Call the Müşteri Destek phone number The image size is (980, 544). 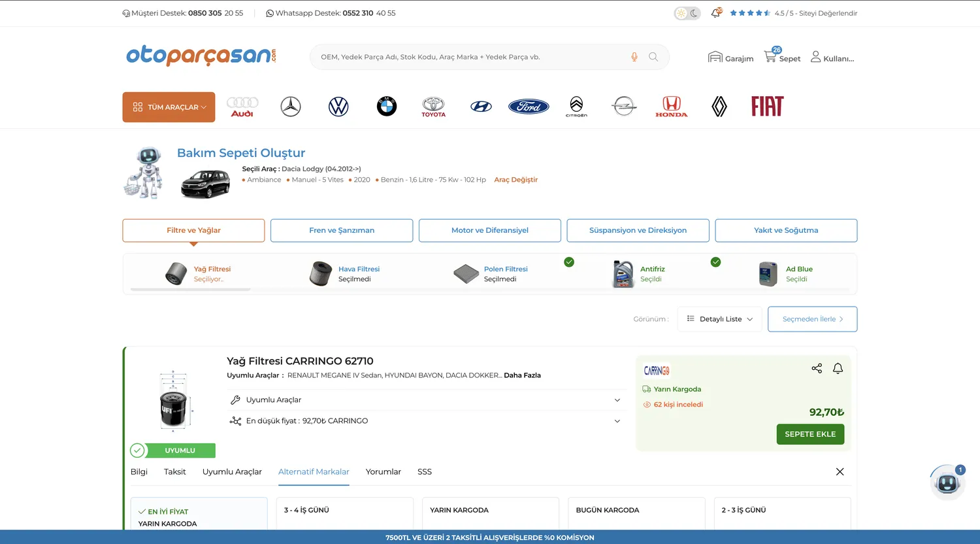click(216, 13)
